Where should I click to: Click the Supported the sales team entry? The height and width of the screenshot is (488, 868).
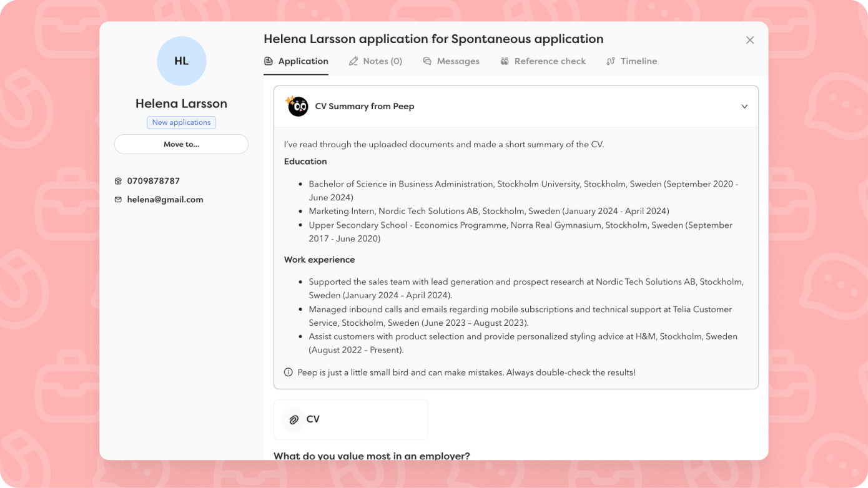point(526,288)
